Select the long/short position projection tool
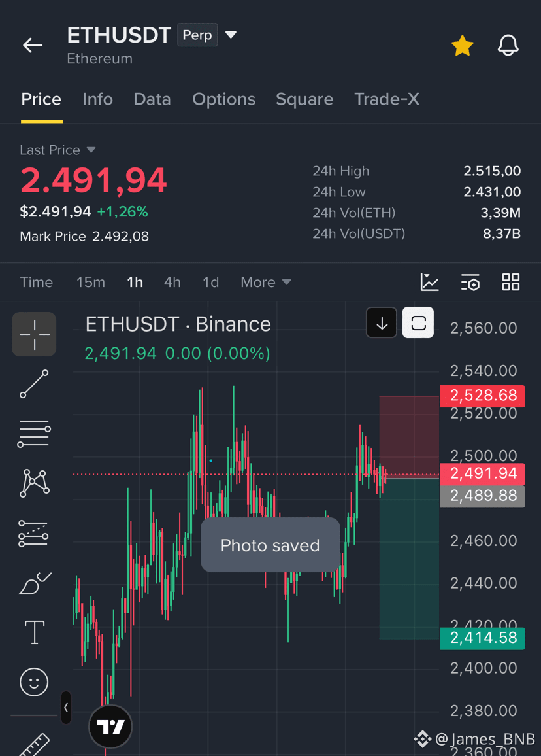This screenshot has width=541, height=756. pyautogui.click(x=33, y=533)
